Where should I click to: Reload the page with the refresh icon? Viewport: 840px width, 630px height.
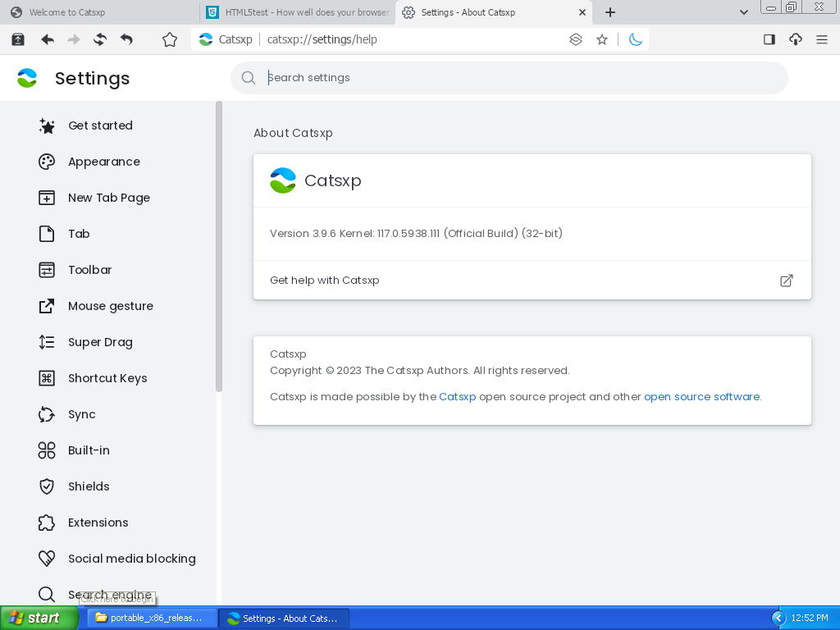click(x=99, y=39)
